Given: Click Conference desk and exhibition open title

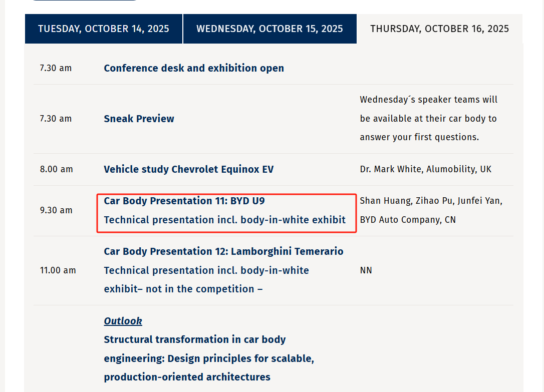Looking at the screenshot, I should click(194, 68).
